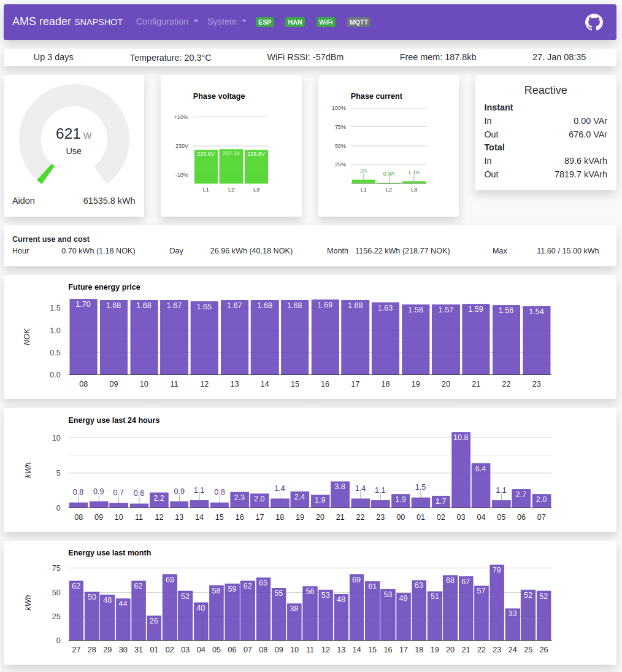The height and width of the screenshot is (672, 622).
Task: Click the 6.4 kWh bar at hour 04
Action: point(481,485)
